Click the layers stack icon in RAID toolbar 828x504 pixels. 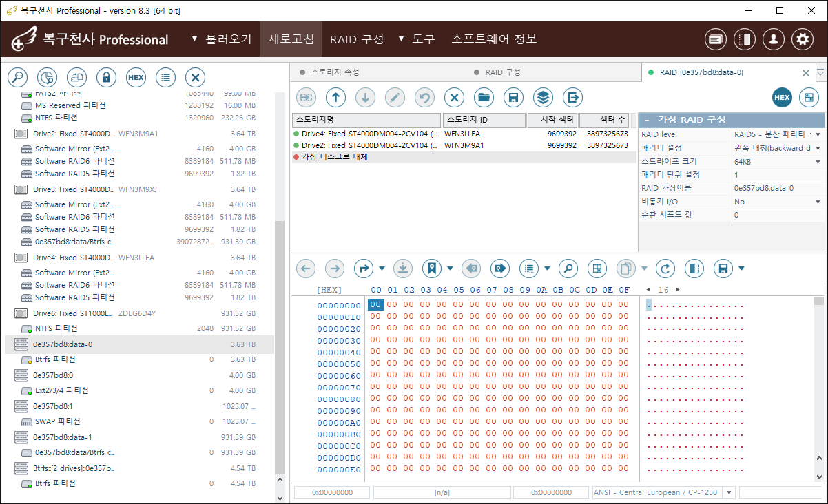click(543, 98)
